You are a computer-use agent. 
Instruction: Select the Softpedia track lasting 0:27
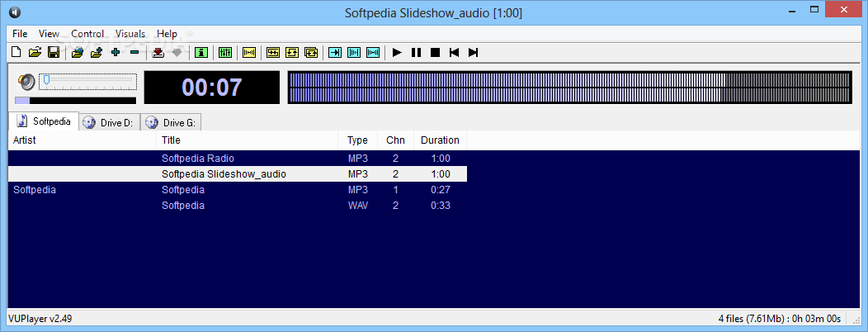238,190
